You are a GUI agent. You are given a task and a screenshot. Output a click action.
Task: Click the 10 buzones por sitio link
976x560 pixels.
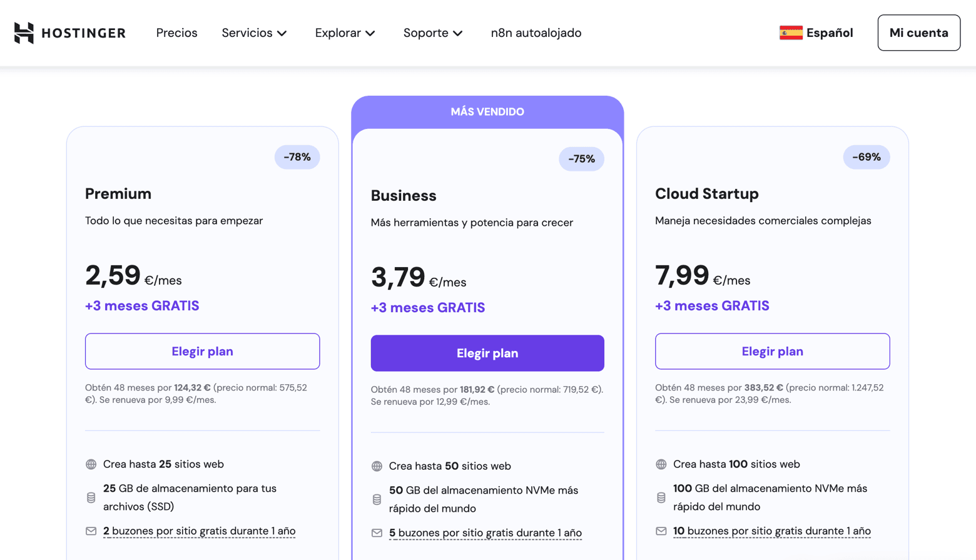(x=772, y=531)
